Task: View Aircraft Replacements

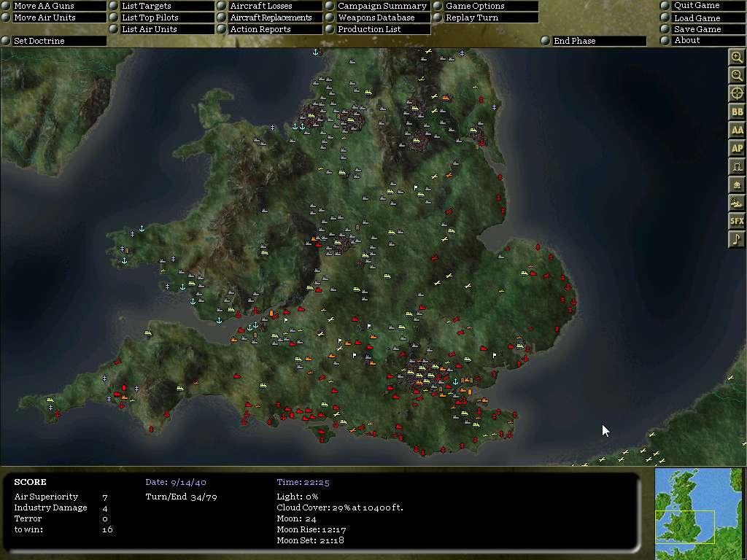Action: coord(270,17)
